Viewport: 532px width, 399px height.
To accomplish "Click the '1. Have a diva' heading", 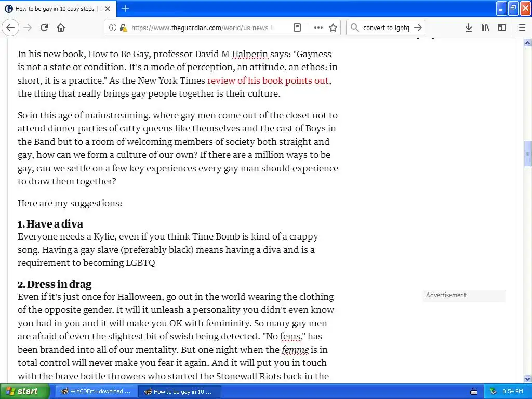I will 50,224.
